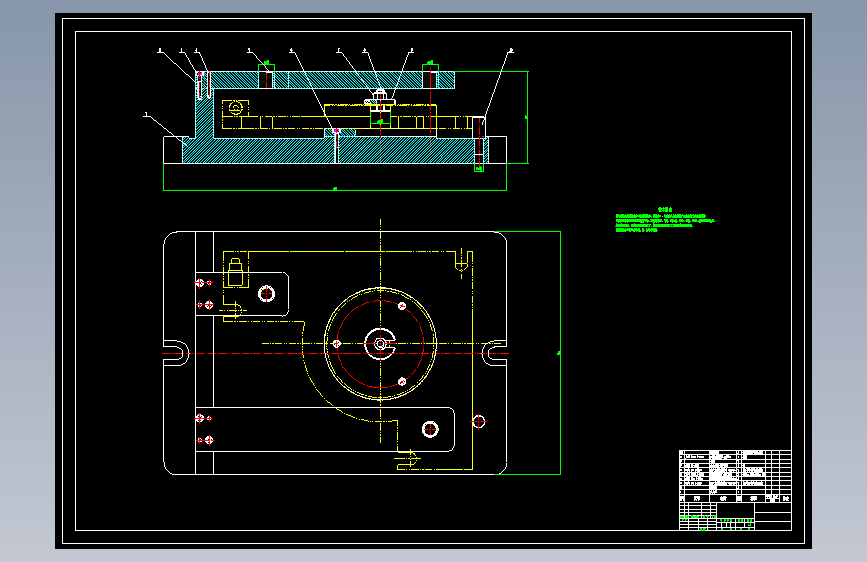Select the vertical green dimension beside section view
Image resolution: width=867 pixels, height=562 pixels.
[x=527, y=117]
